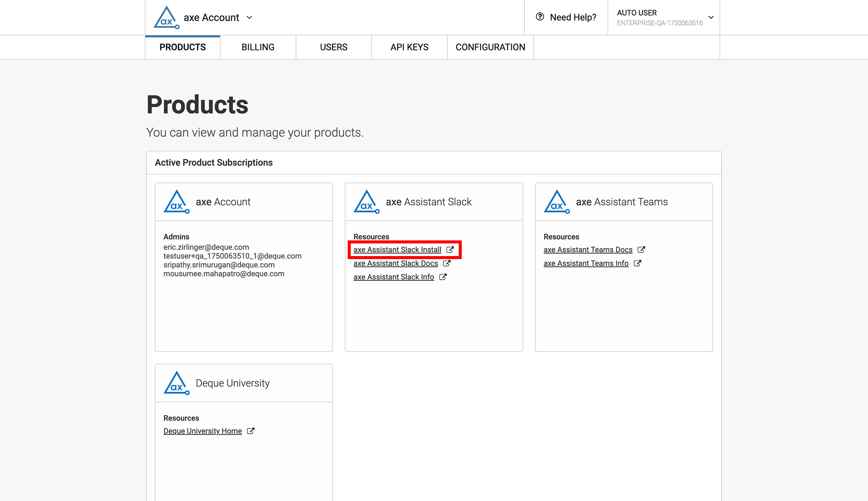Click the Deque University card logo
868x501 pixels.
[177, 383]
